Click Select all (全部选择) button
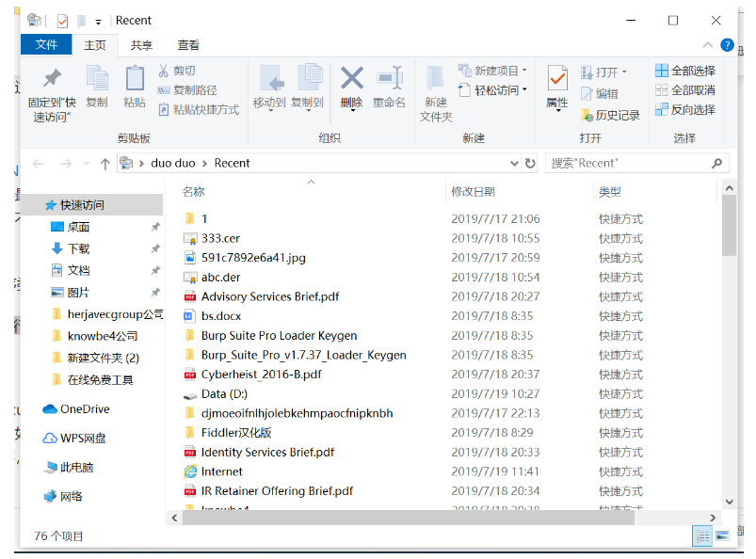The width and height of the screenshot is (756, 559). click(685, 71)
